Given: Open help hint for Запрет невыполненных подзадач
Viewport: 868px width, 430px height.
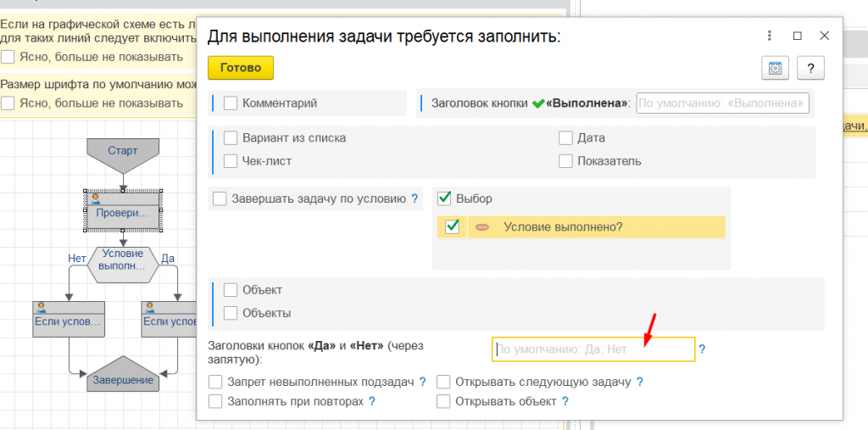Looking at the screenshot, I should click(x=422, y=382).
